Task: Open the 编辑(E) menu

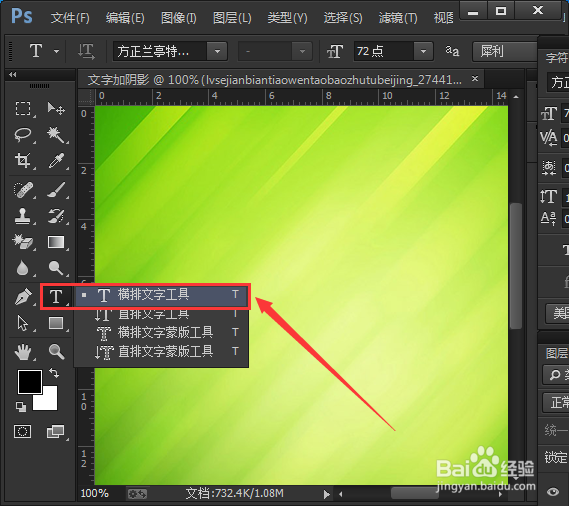Action: (125, 17)
